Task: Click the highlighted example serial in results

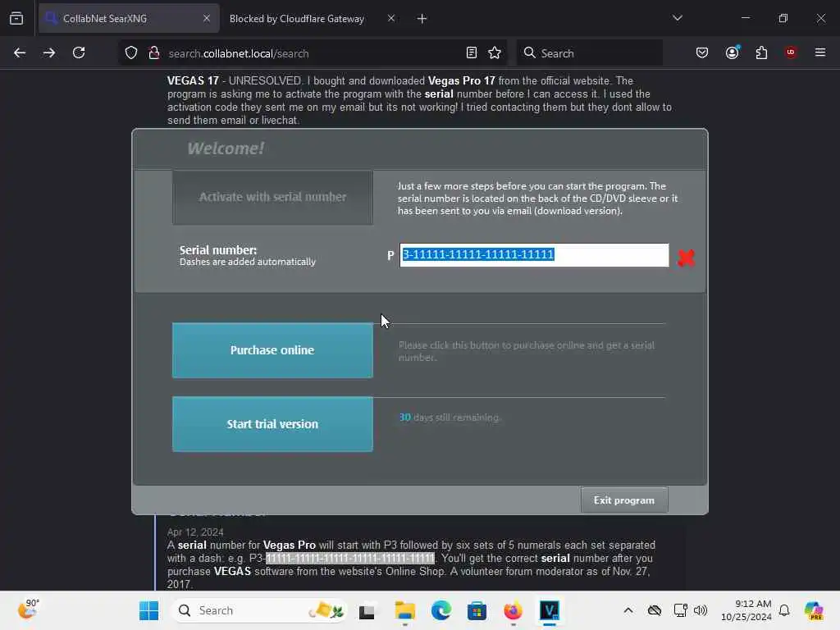Action: pos(350,558)
